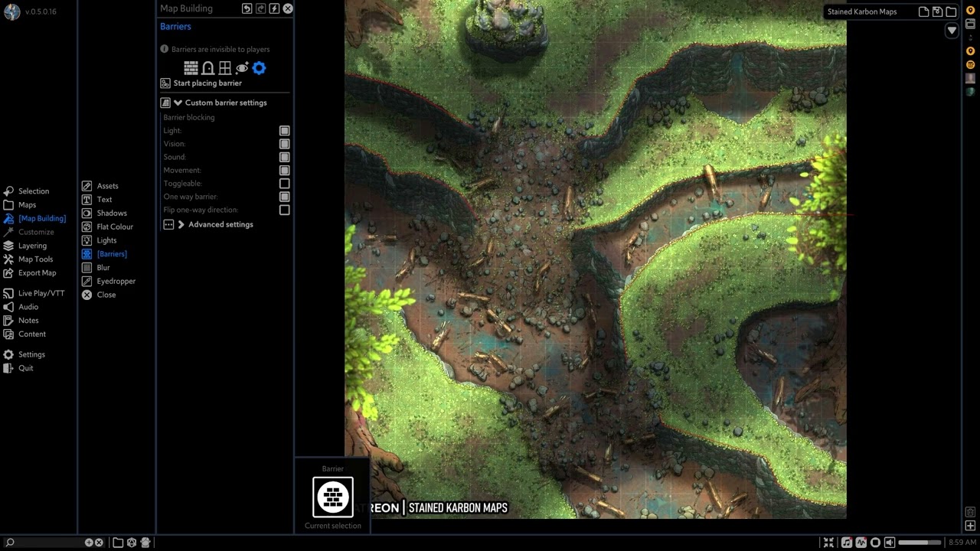Click the open map folder icon at top right

point(951,11)
